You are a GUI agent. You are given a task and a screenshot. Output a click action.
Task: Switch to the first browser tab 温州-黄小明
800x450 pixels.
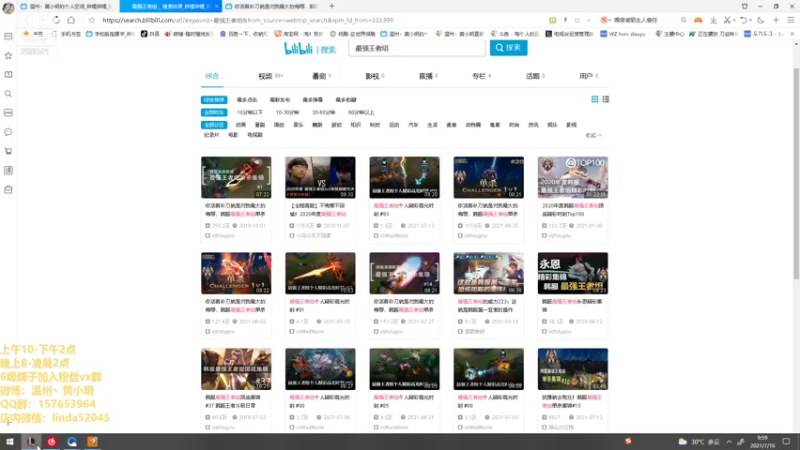[66, 6]
